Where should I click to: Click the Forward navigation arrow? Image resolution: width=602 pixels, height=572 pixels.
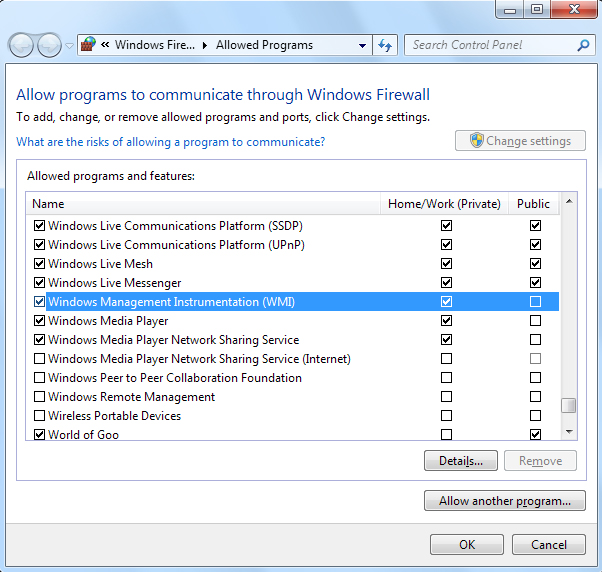49,45
